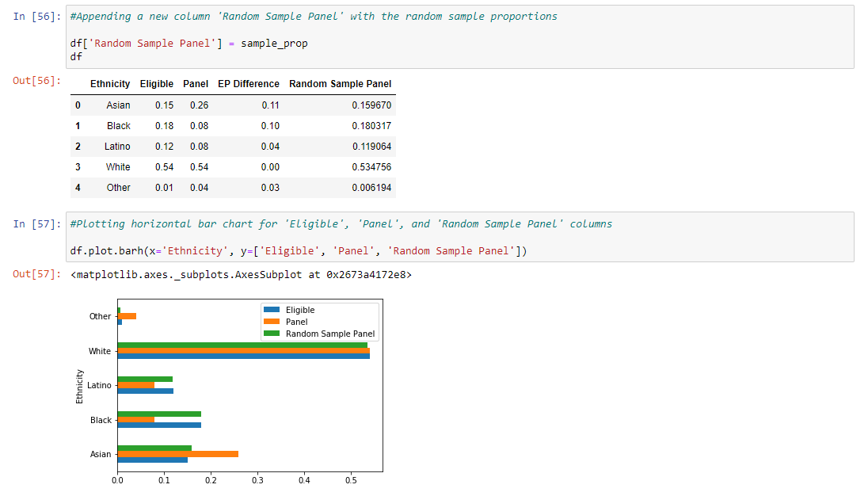Click the value 0.534756 for White
The width and height of the screenshot is (868, 496).
[373, 166]
